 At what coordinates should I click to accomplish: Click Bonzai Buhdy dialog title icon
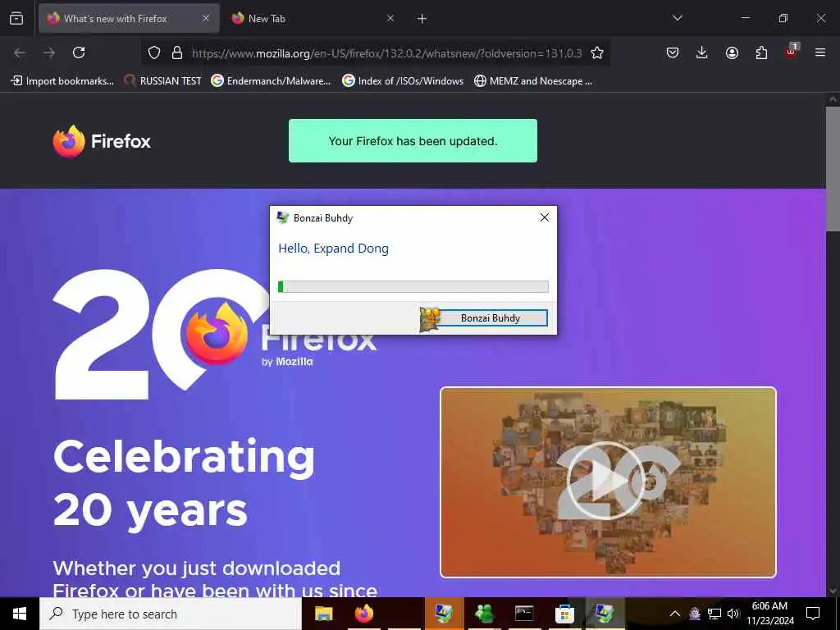(x=283, y=217)
